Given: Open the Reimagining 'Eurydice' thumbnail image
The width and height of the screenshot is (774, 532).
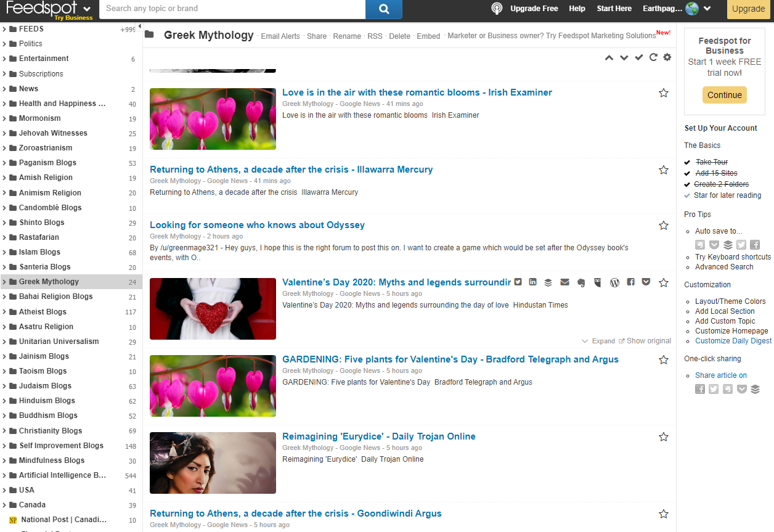Looking at the screenshot, I should pos(213,463).
